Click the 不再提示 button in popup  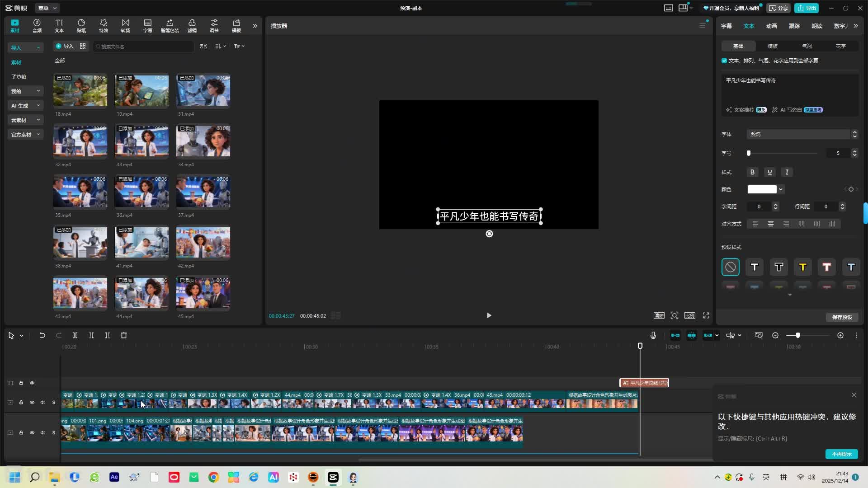click(x=841, y=454)
